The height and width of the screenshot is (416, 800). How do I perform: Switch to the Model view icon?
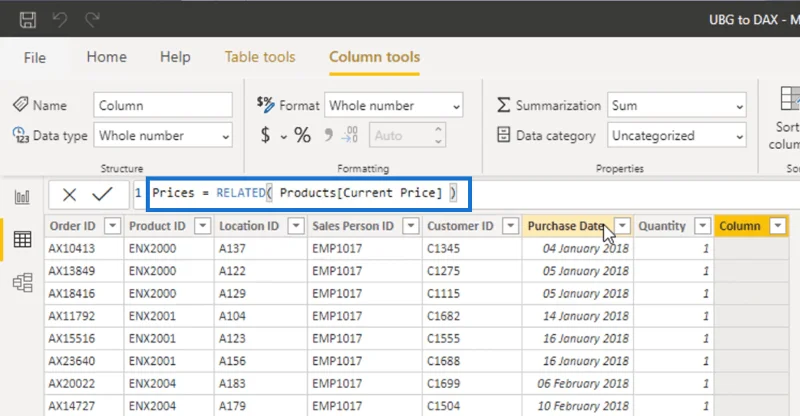coord(22,282)
